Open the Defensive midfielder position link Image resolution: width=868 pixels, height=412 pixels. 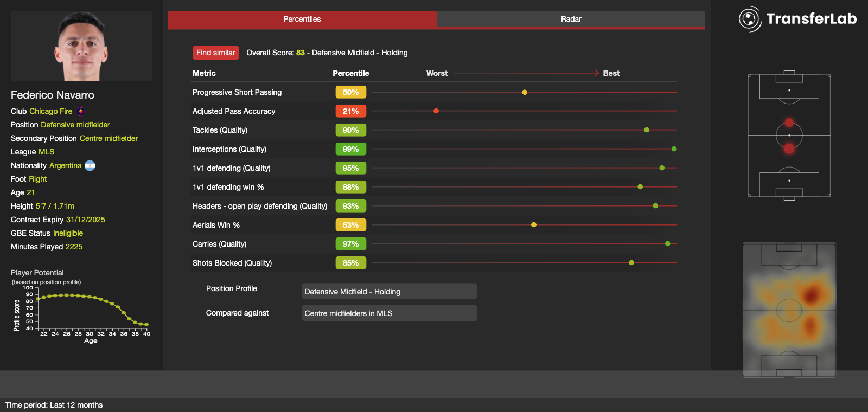[x=75, y=125]
